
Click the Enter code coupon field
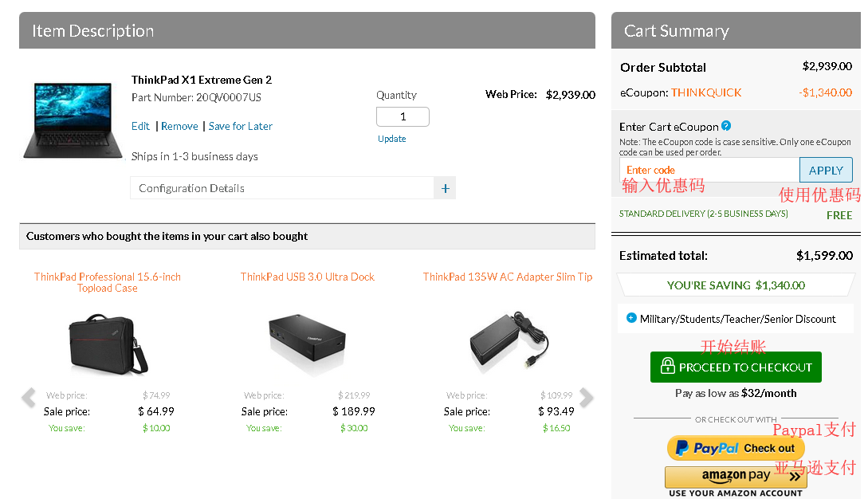click(709, 170)
